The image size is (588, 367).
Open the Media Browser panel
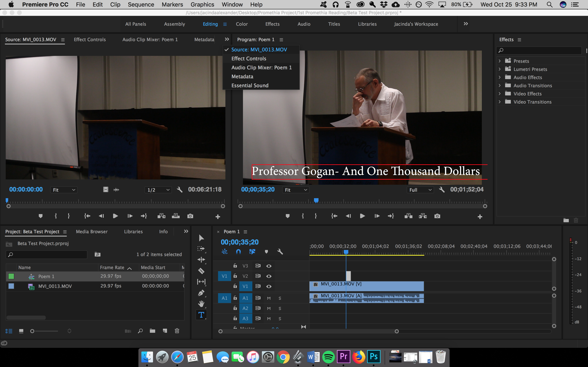coord(92,232)
